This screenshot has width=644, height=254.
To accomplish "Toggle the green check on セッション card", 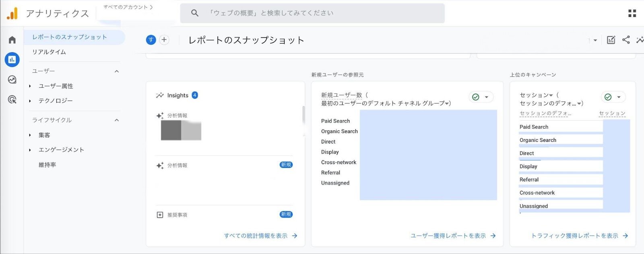I will pos(608,97).
